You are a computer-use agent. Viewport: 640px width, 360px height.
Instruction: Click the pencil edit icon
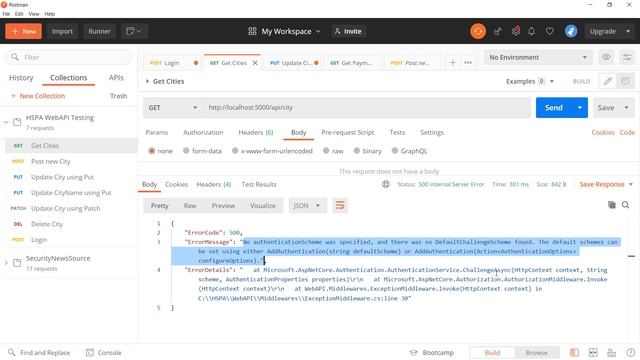pyautogui.click(x=607, y=81)
